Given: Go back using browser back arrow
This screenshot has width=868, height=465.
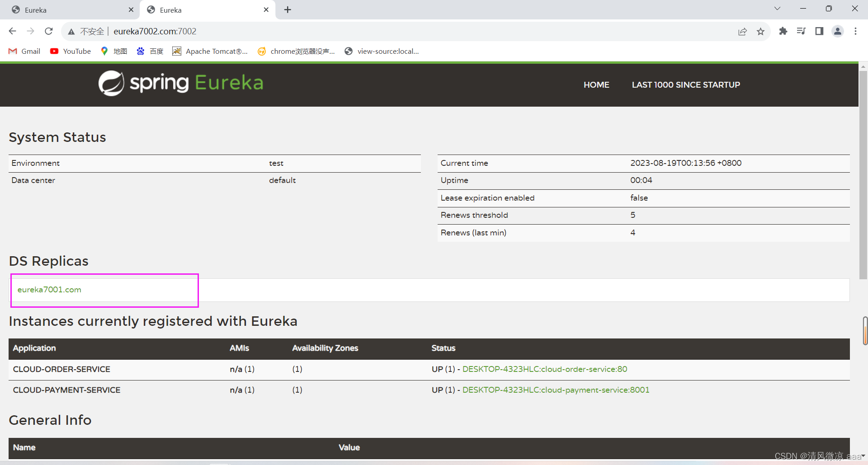Looking at the screenshot, I should click(13, 31).
